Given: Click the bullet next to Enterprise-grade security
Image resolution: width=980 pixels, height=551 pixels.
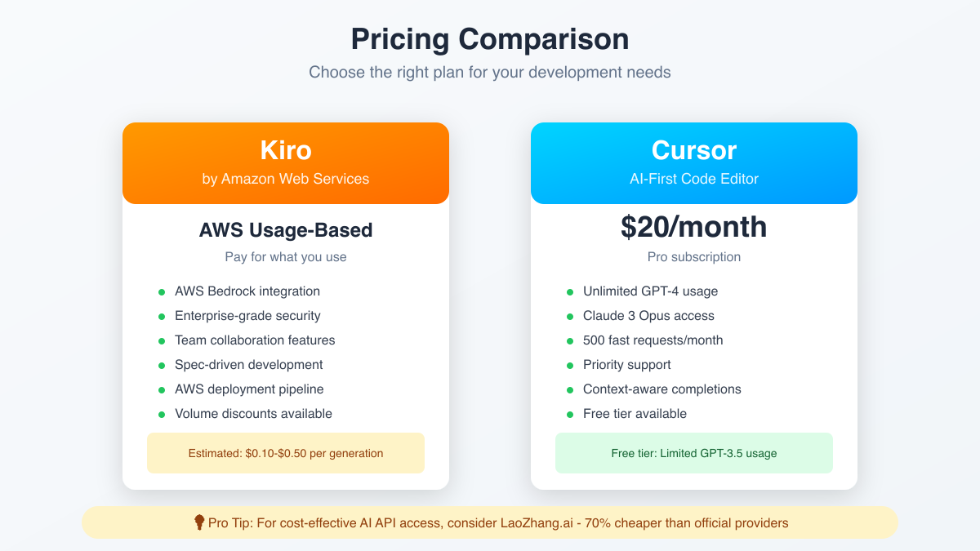Looking at the screenshot, I should point(162,316).
